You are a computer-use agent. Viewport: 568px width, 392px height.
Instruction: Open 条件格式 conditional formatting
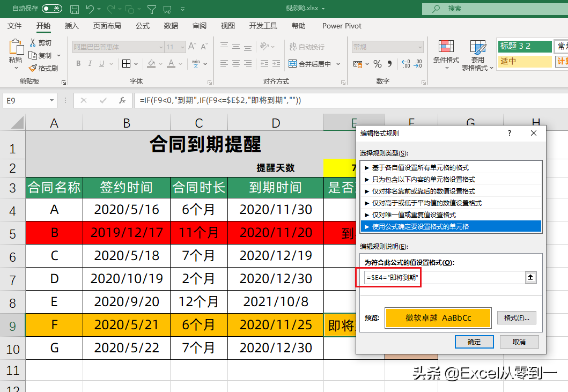[446, 54]
